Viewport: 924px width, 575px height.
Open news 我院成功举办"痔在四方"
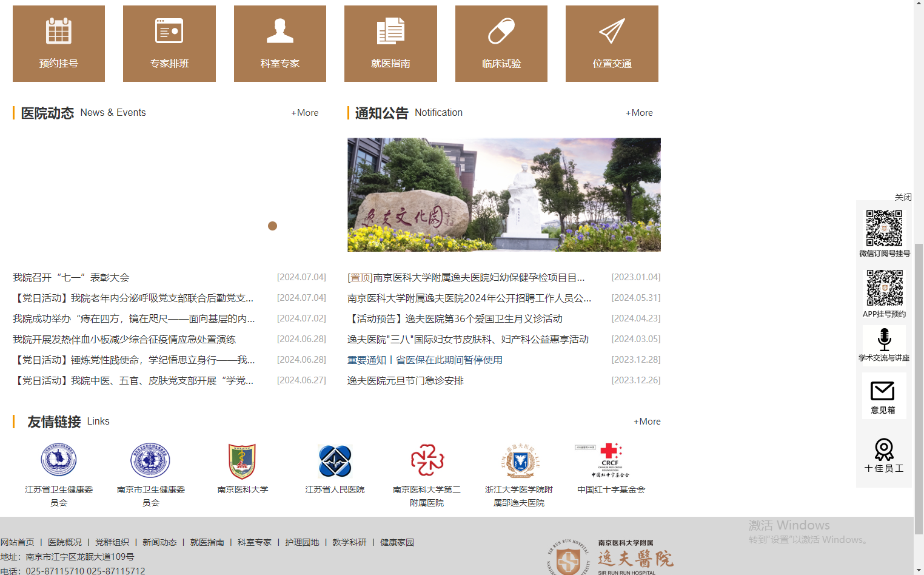pos(133,318)
